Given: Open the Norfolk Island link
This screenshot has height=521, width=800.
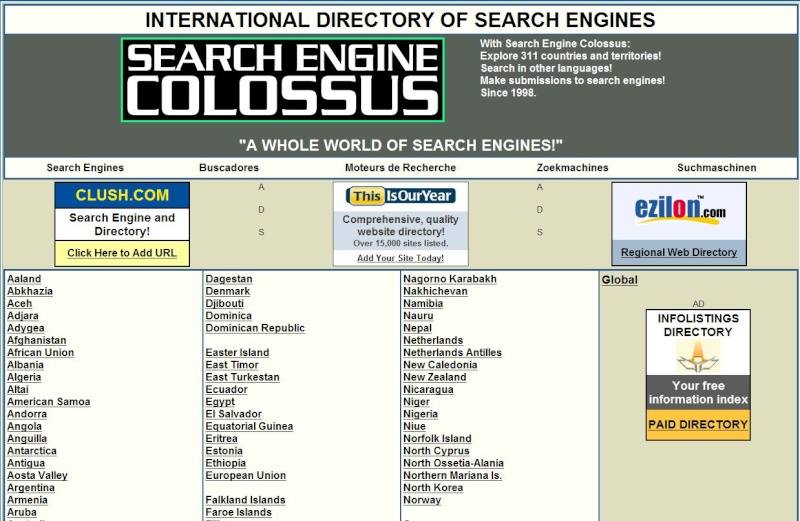Looking at the screenshot, I should coord(437,438).
